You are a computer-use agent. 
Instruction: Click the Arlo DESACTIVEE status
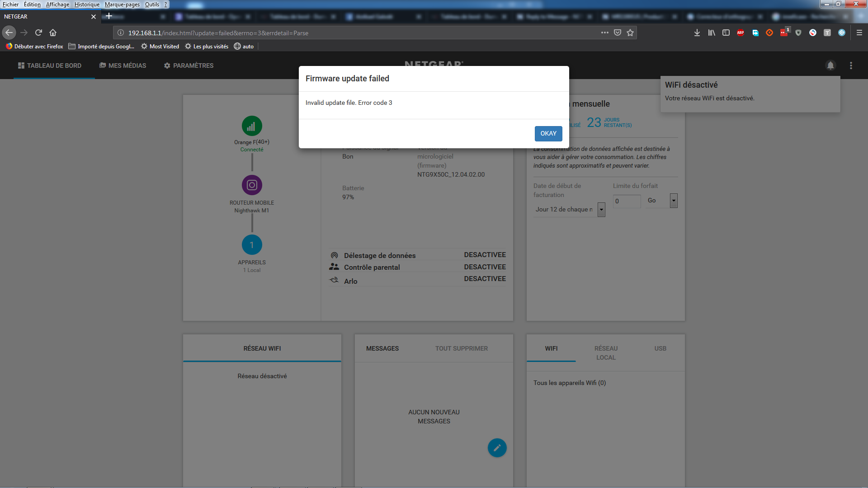point(485,279)
